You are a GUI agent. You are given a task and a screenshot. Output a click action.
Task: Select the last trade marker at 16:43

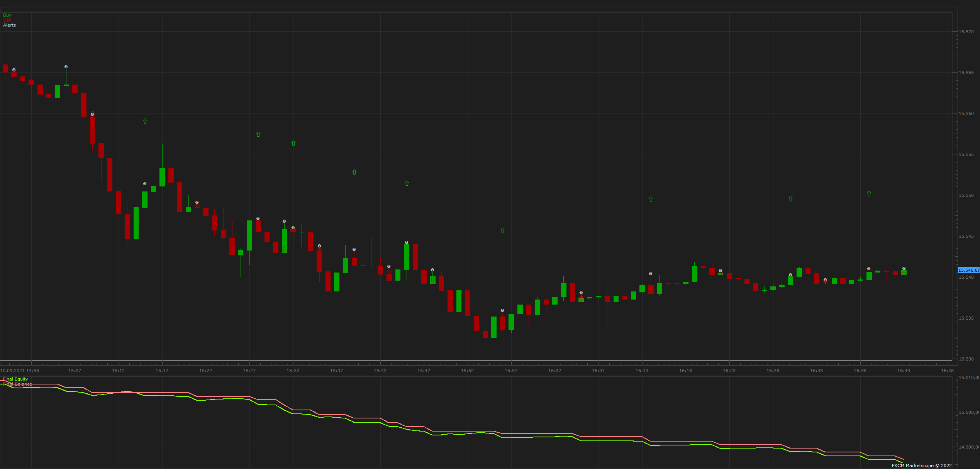[x=904, y=268]
